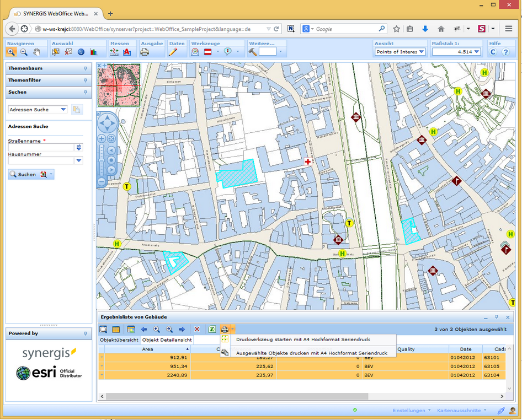Toggle the pin on Themenfilter panel
Viewport: 522px width, 420px height.
pyautogui.click(x=86, y=80)
